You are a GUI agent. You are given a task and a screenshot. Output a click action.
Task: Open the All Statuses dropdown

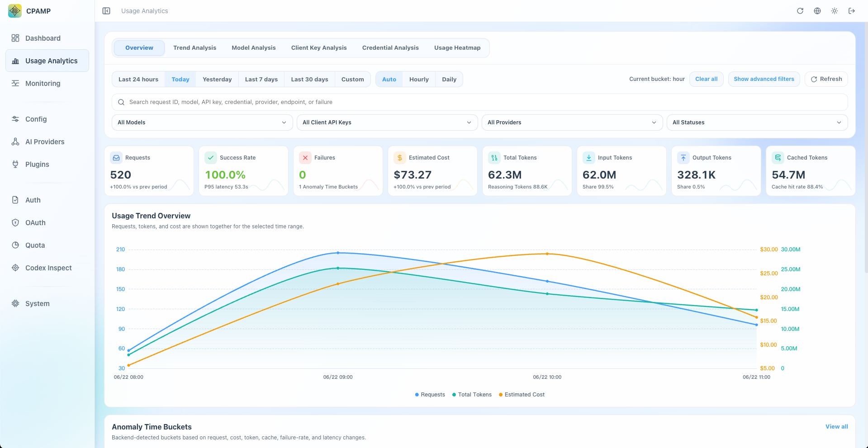pos(757,123)
